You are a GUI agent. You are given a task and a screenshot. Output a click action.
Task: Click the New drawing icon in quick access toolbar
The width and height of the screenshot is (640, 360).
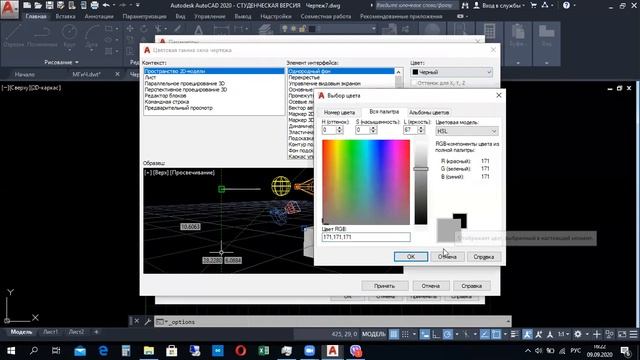coord(27,5)
